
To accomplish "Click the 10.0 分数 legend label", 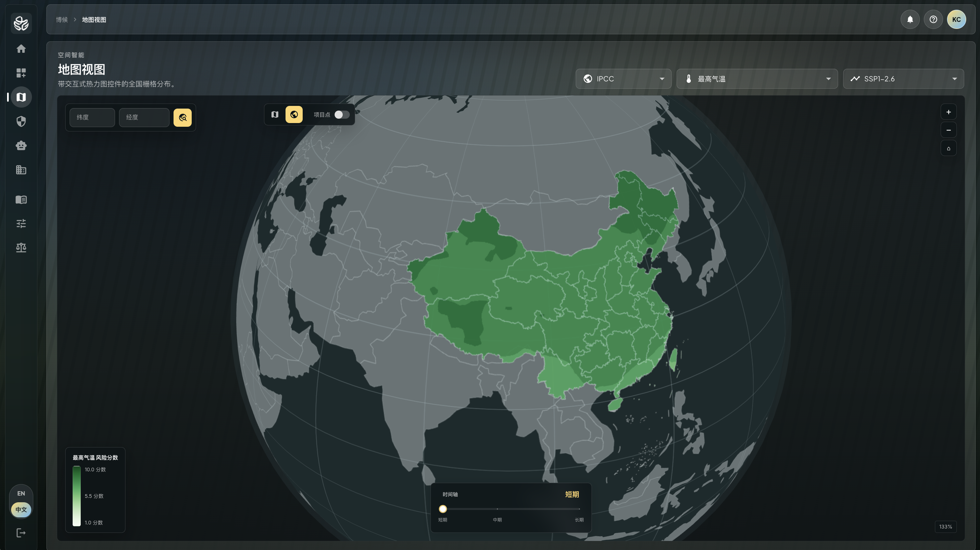I will coord(95,469).
